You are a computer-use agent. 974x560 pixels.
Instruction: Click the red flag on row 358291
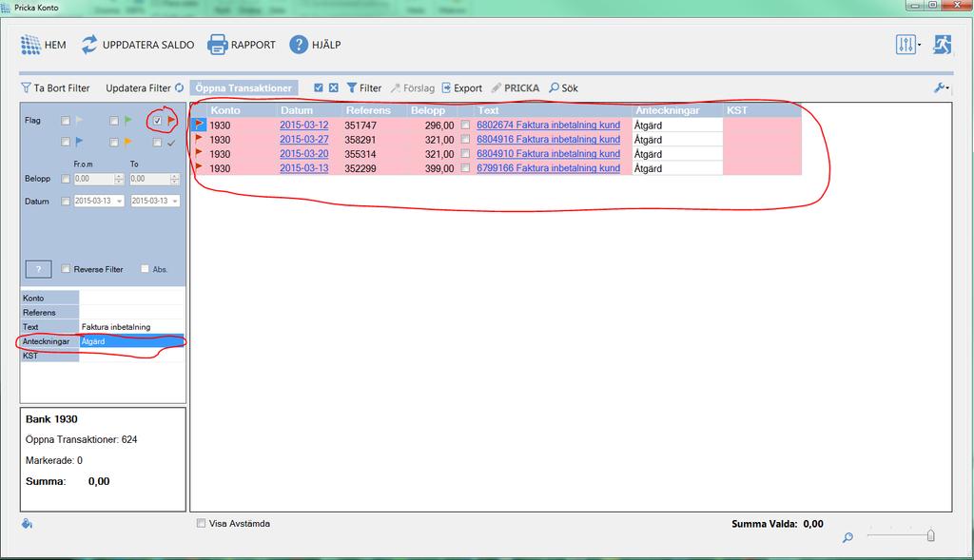(199, 139)
